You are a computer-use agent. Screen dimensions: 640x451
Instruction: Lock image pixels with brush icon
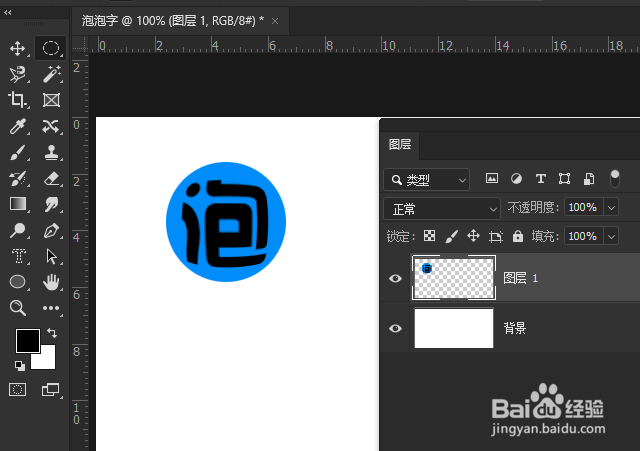pyautogui.click(x=451, y=236)
